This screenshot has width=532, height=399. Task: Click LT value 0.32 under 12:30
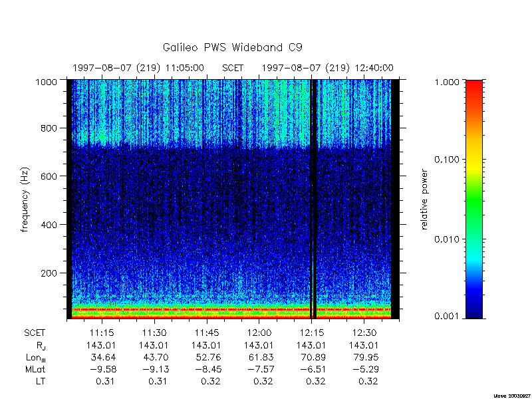[x=368, y=381]
